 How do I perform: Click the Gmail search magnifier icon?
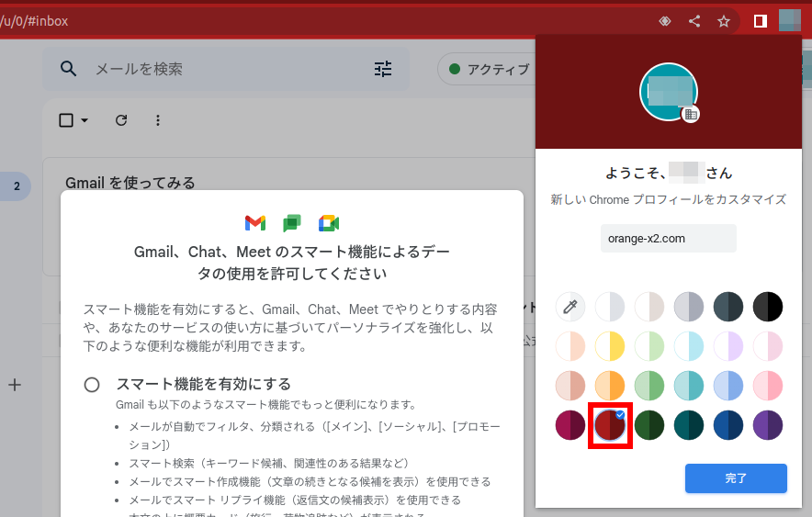(68, 69)
